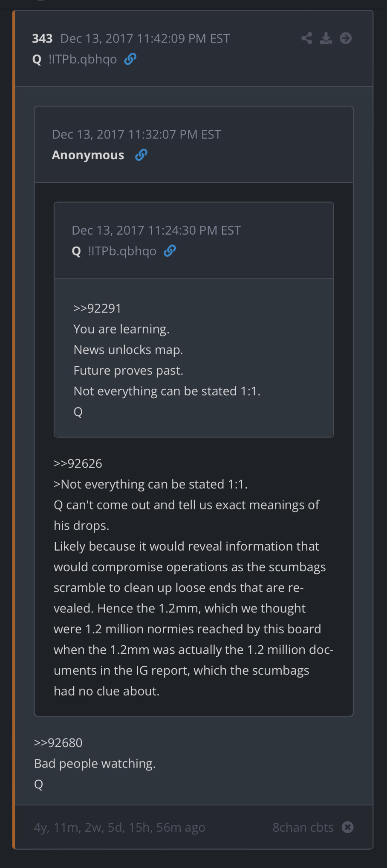Follow the >>92680 reply reference
Screen dimensions: 387x868
point(58,743)
